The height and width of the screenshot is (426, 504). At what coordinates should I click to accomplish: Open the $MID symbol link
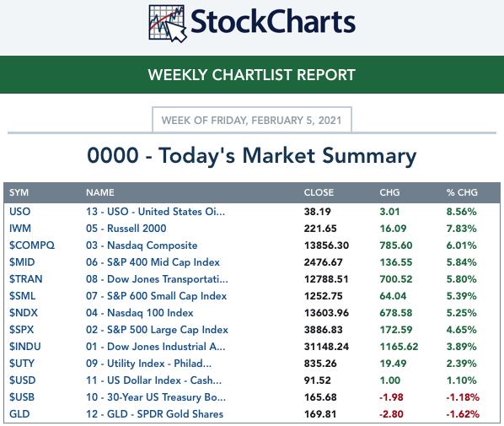[x=22, y=262]
